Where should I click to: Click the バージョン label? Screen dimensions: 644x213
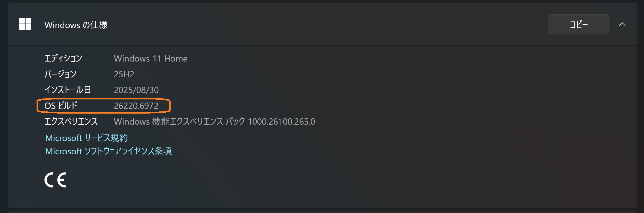click(x=61, y=74)
